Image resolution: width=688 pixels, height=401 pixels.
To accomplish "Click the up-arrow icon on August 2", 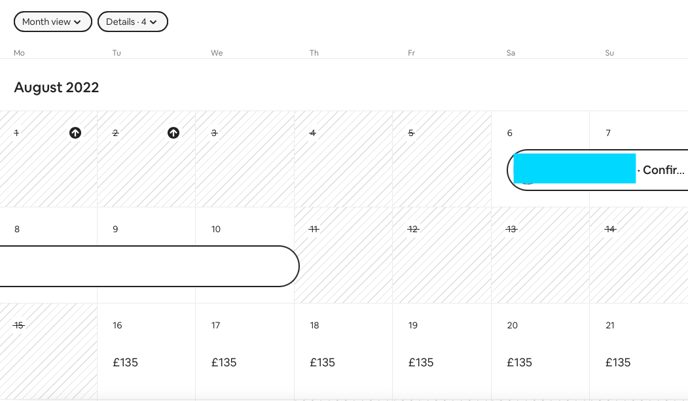I will click(x=173, y=132).
